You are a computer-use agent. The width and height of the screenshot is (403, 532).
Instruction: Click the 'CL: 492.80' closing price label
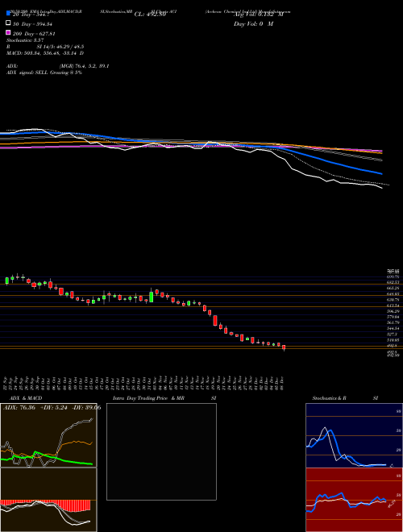[150, 15]
